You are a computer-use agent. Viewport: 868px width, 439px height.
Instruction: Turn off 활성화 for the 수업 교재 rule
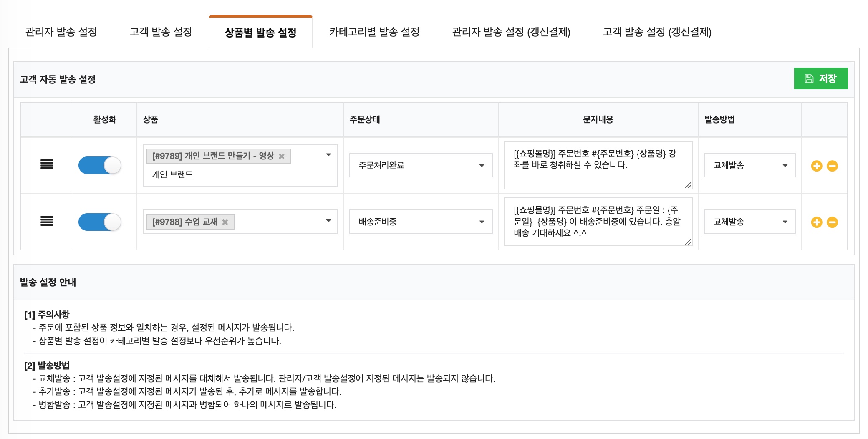point(100,222)
